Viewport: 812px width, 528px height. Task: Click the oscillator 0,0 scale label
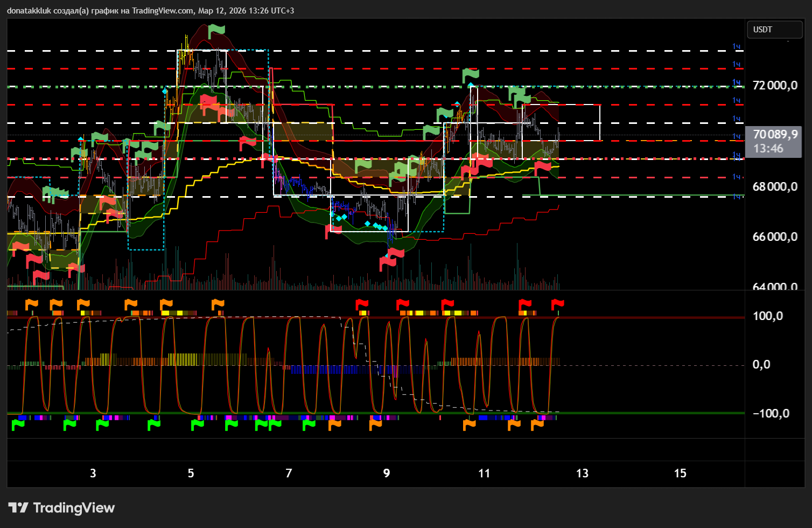761,365
